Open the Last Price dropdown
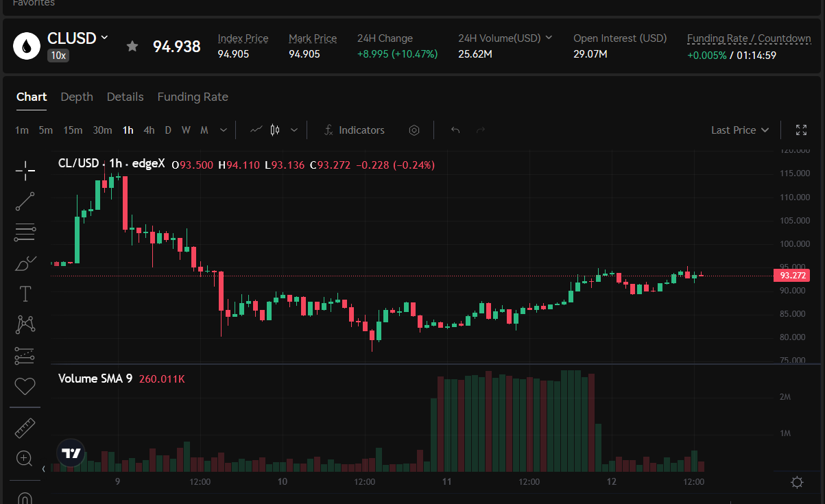Viewport: 825px width, 504px height. pyautogui.click(x=740, y=130)
